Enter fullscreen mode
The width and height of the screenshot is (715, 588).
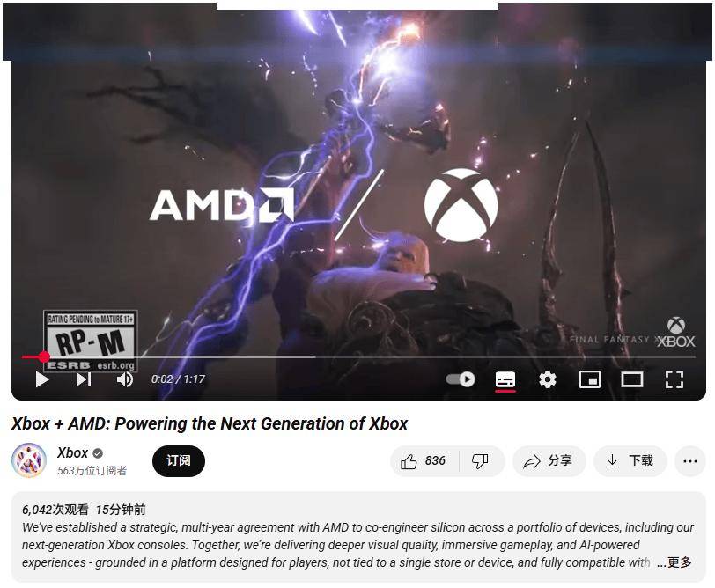tap(674, 379)
